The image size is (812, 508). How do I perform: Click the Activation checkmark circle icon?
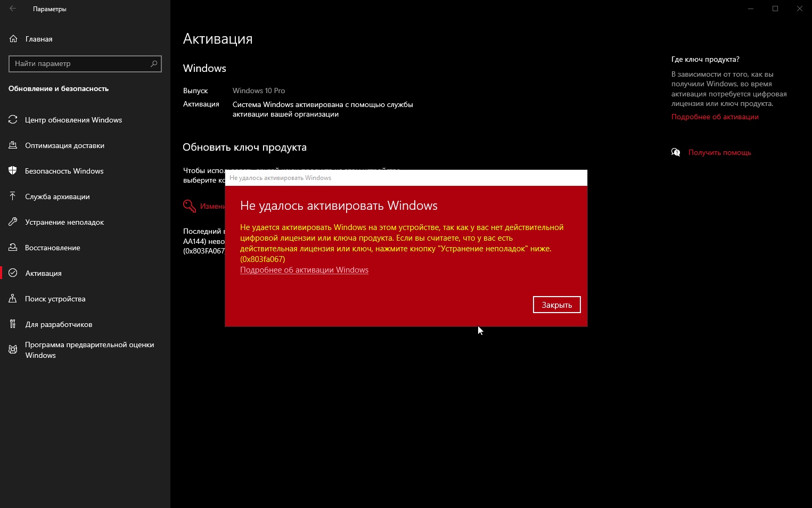point(13,273)
